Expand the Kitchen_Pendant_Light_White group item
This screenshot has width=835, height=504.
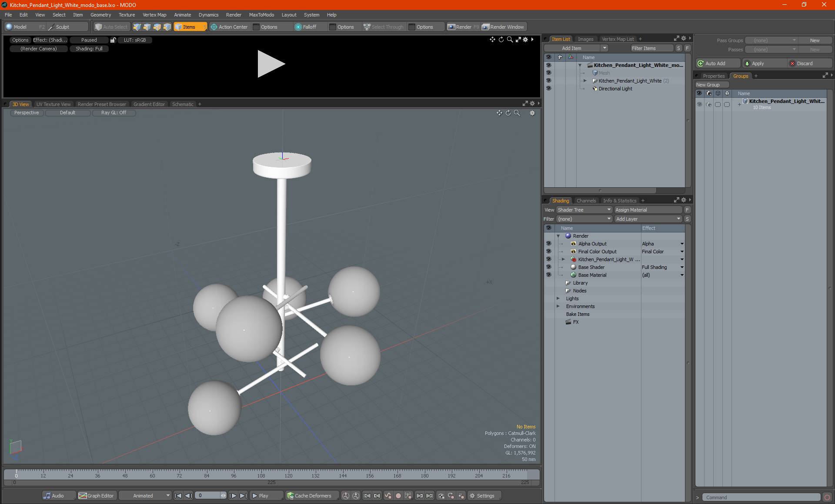coord(585,81)
